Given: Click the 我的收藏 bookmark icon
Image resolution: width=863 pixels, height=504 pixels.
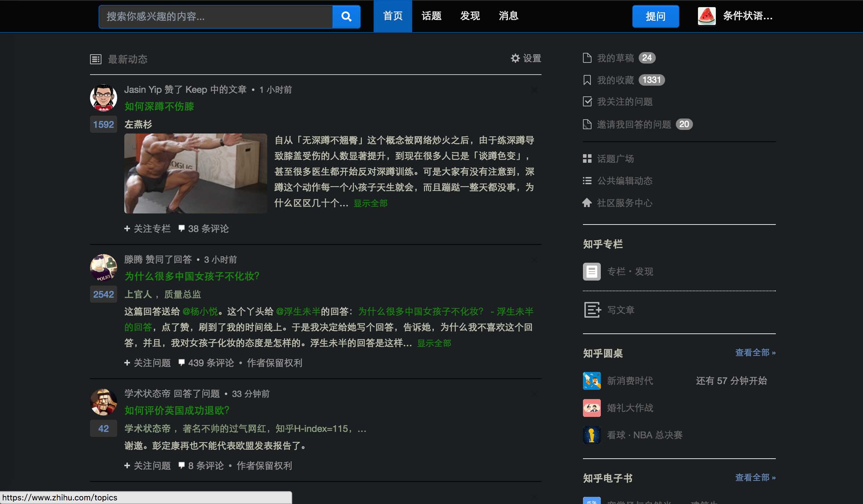Looking at the screenshot, I should 587,80.
